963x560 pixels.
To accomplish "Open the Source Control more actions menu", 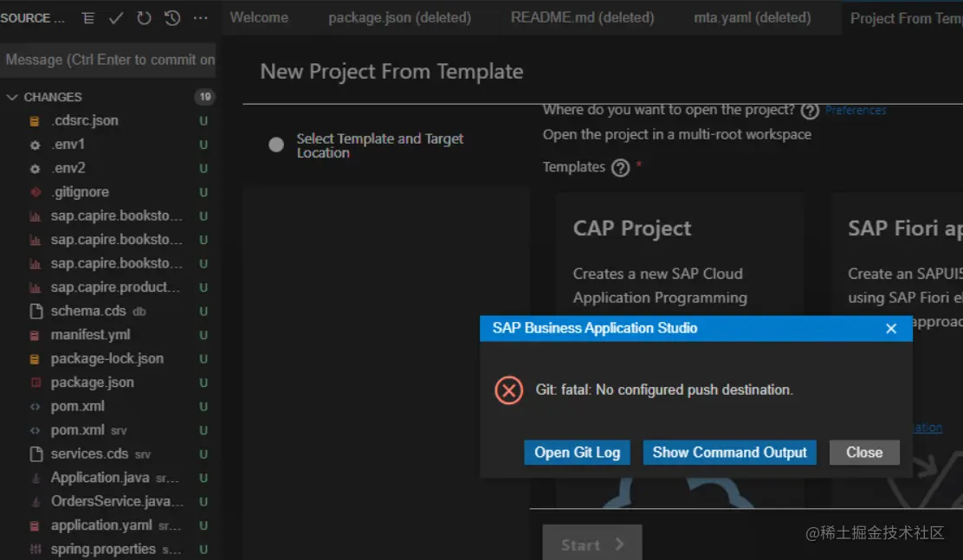I will click(x=200, y=18).
